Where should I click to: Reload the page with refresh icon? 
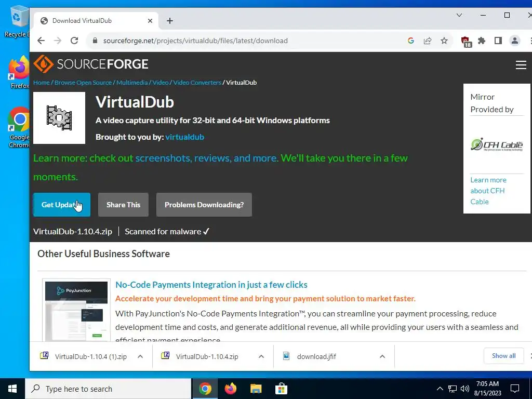point(74,41)
